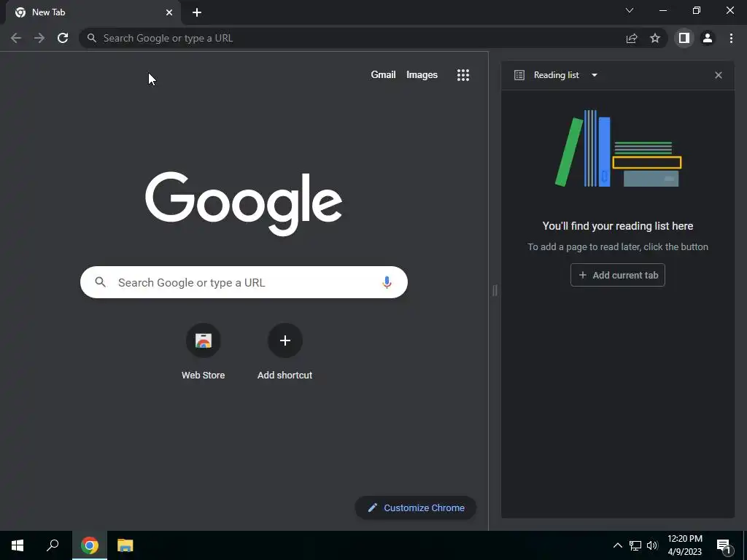Open Images link

(422, 75)
